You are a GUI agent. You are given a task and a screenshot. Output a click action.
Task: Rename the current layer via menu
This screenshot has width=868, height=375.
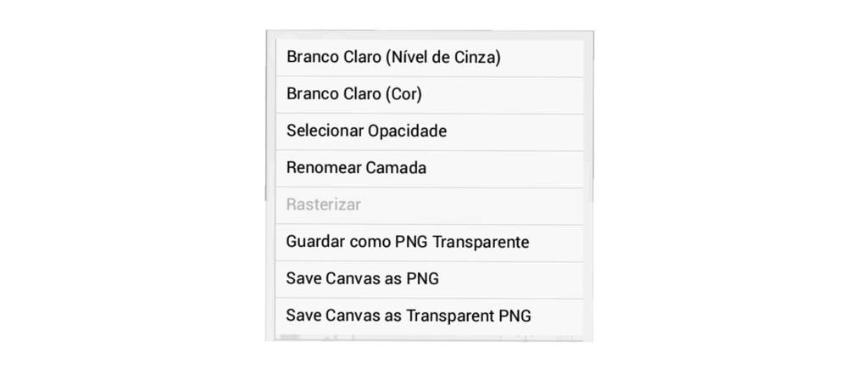430,169
